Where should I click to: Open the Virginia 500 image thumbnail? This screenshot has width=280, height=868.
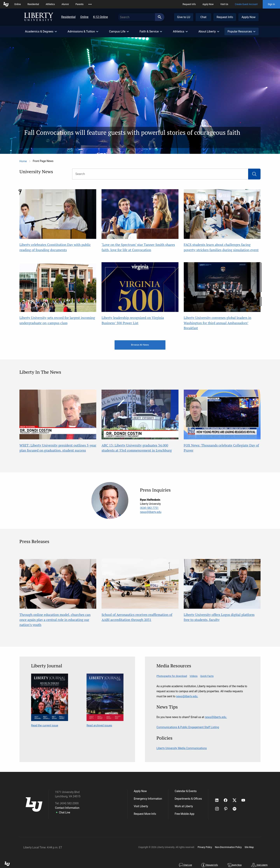coord(140,287)
